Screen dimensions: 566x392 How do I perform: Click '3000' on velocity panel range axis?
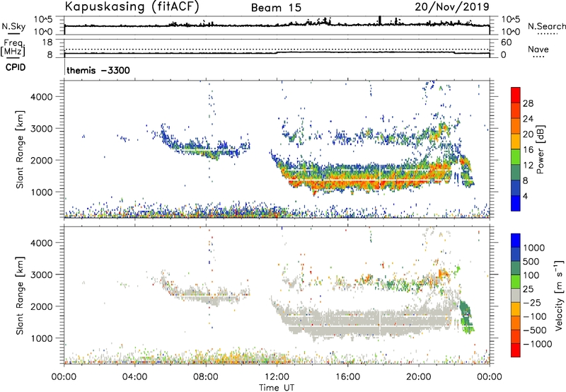41,275
